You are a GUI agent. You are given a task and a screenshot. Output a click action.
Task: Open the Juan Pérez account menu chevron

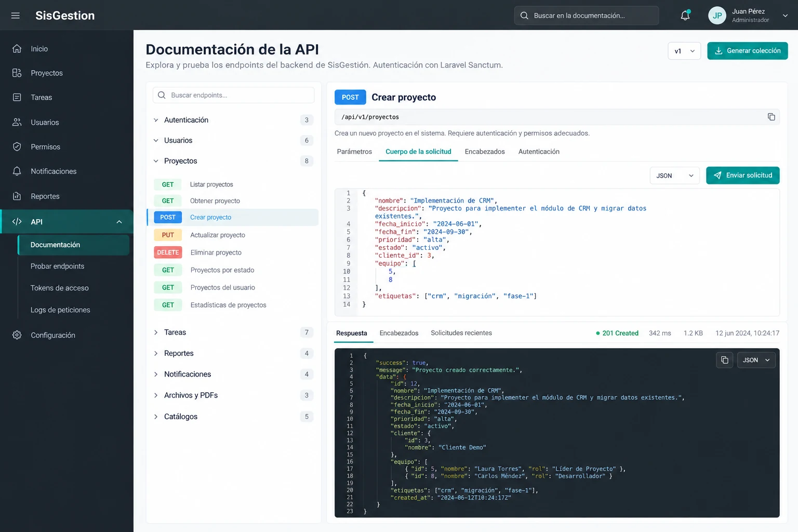tap(785, 16)
